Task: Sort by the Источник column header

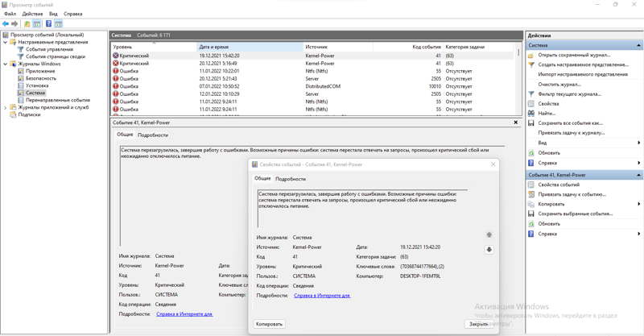Action: [x=338, y=47]
